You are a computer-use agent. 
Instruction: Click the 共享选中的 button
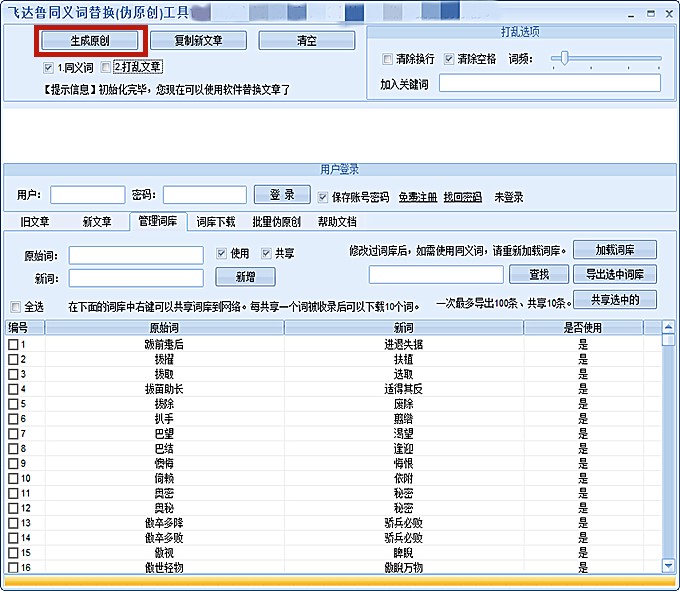pos(615,300)
